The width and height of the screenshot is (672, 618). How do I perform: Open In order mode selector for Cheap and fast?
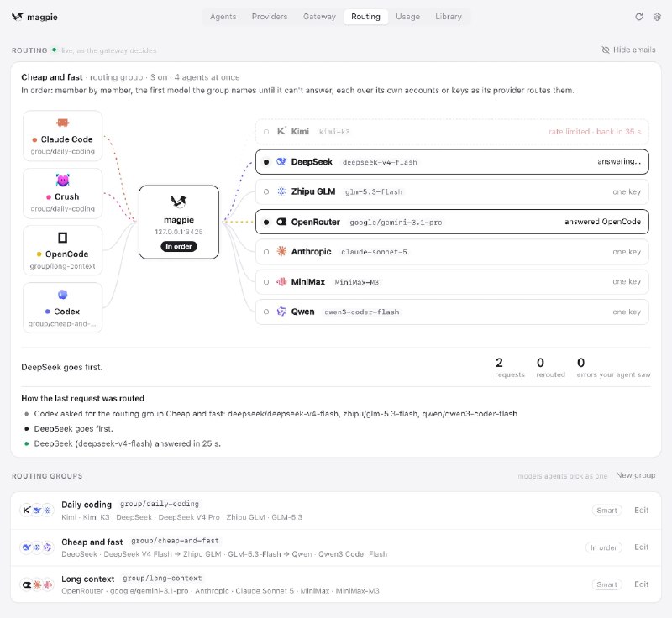point(603,547)
